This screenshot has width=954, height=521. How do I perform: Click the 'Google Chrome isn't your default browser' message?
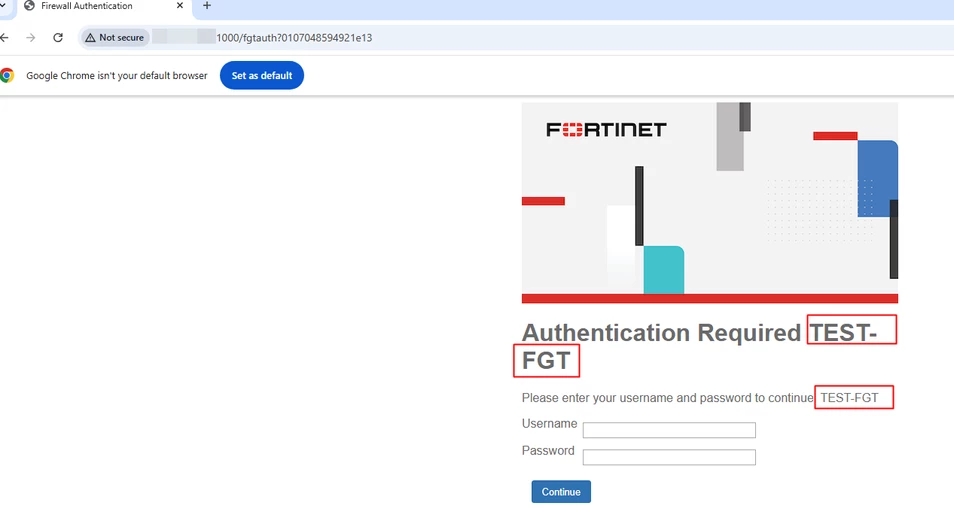(117, 75)
